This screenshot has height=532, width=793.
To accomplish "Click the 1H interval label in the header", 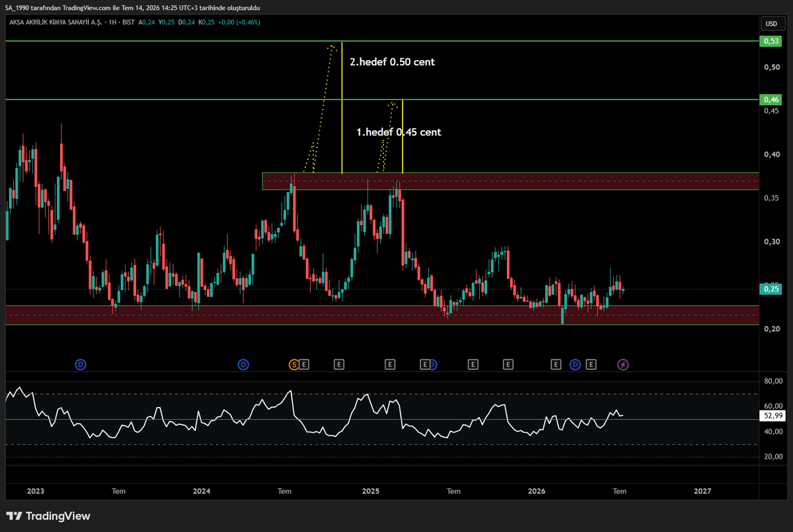I will coord(112,22).
